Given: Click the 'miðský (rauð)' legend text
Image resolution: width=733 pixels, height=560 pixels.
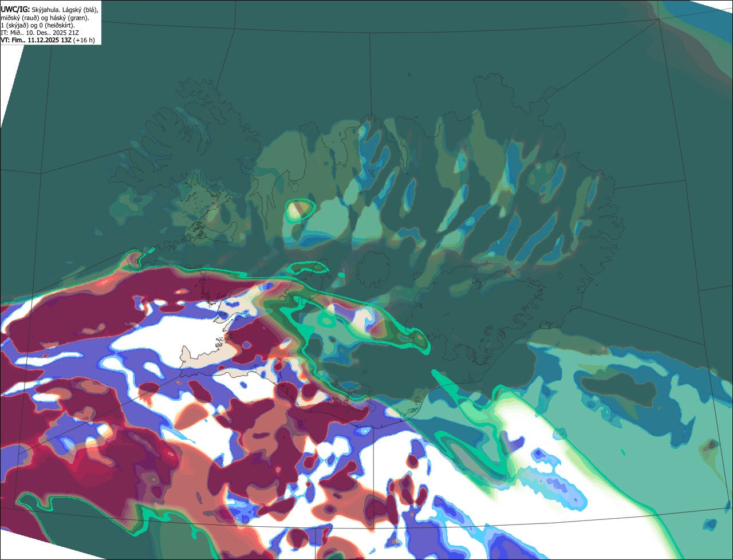Looking at the screenshot, I should pyautogui.click(x=20, y=18).
